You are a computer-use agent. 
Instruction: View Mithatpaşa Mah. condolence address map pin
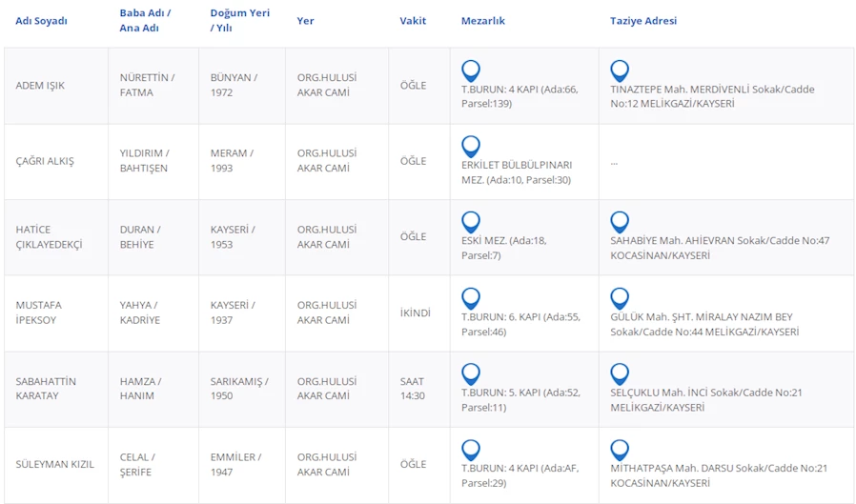620,450
